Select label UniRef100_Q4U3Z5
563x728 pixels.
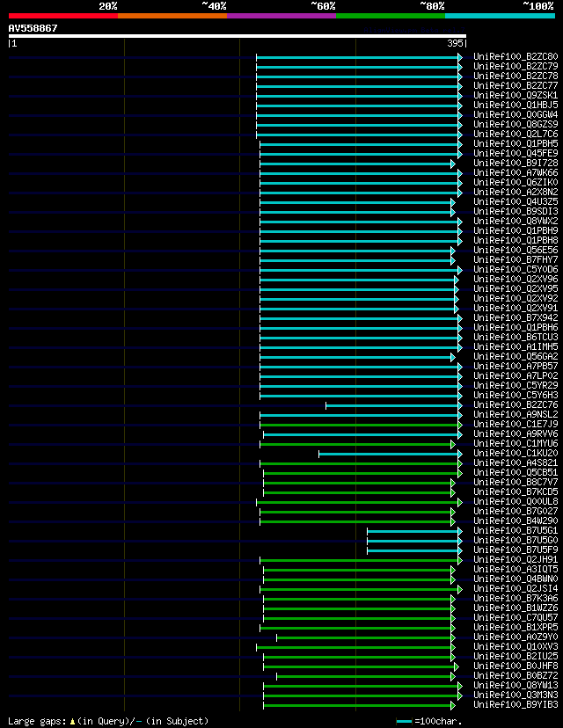coord(515,202)
